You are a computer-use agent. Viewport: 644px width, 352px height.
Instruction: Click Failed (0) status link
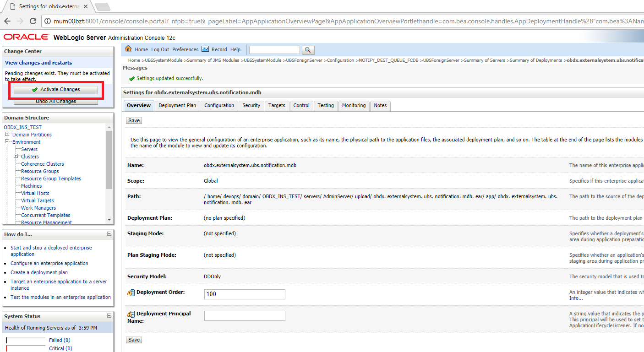click(x=60, y=340)
